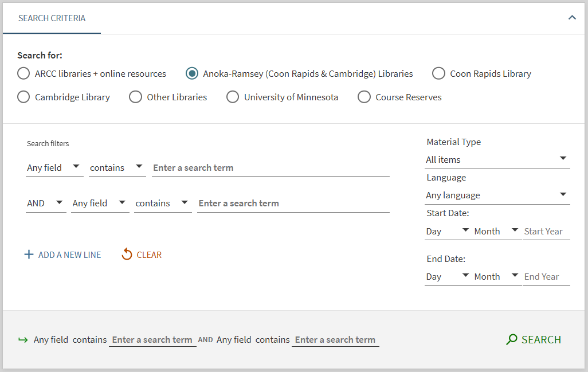Expand the AND boolean operator dropdown
588x372 pixels.
45,203
